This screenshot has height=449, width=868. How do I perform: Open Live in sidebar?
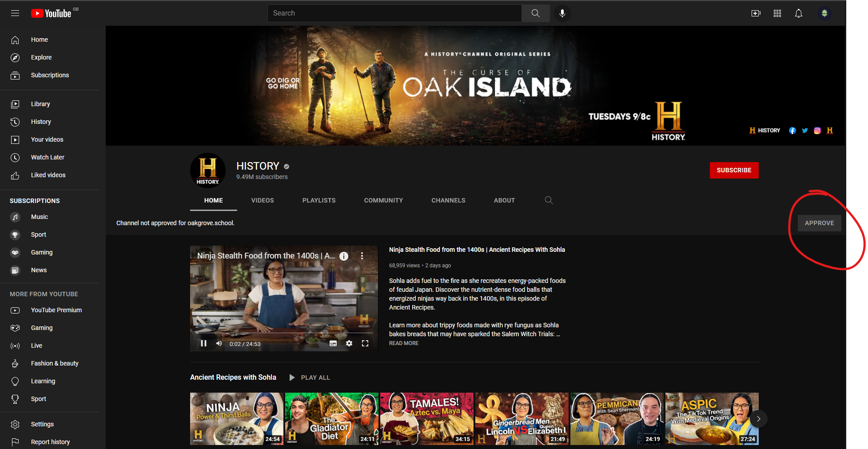(x=49, y=346)
